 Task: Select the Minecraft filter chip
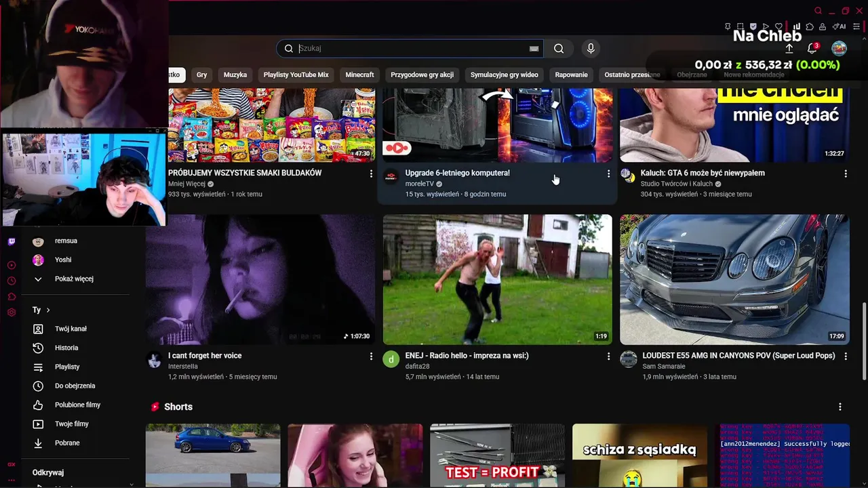point(359,75)
